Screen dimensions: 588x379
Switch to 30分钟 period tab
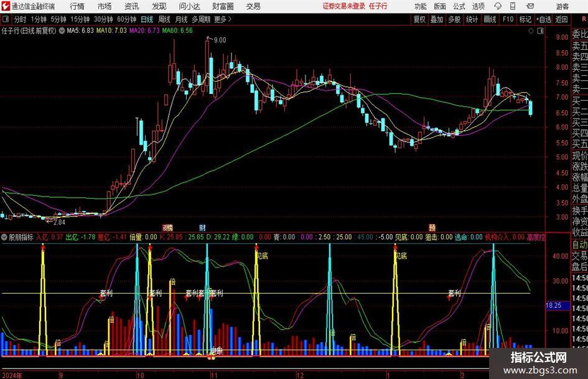tap(103, 19)
